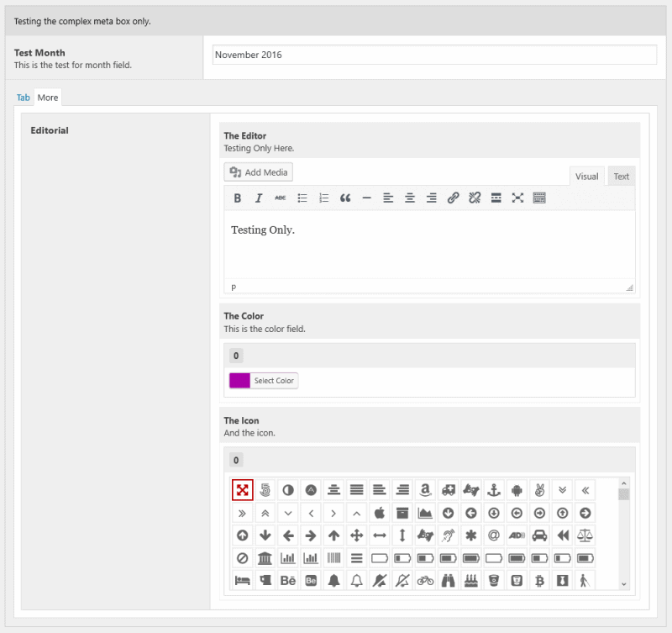
Task: Select the bank building icon
Action: click(265, 558)
